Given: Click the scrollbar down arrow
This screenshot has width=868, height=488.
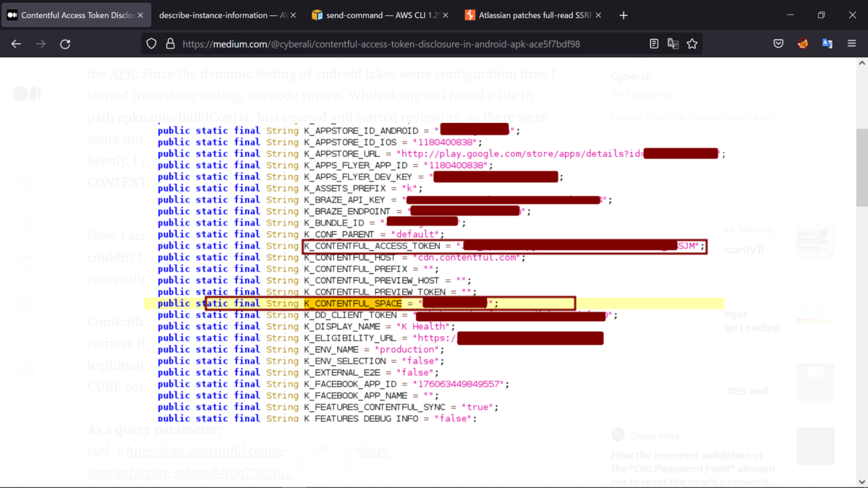Looking at the screenshot, I should coord(861,481).
